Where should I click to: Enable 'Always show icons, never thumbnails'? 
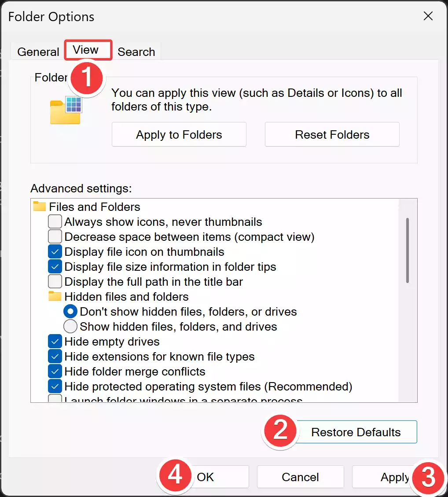click(x=55, y=221)
